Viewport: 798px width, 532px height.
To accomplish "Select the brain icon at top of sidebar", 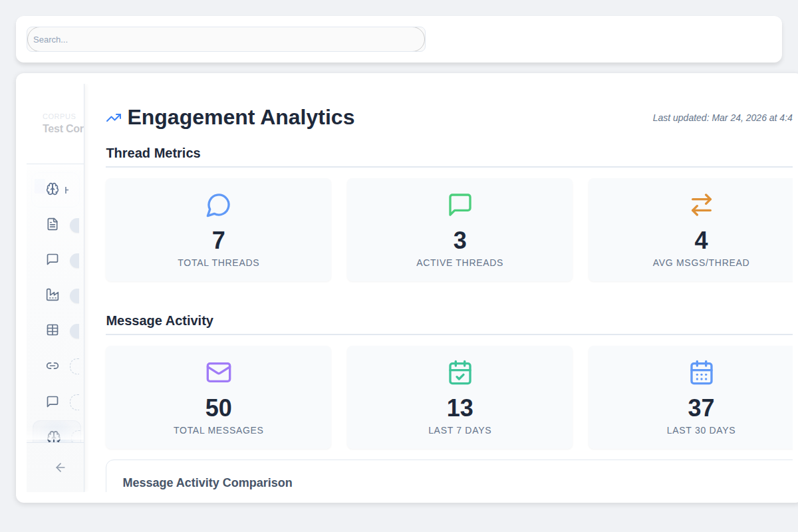I will (53, 189).
